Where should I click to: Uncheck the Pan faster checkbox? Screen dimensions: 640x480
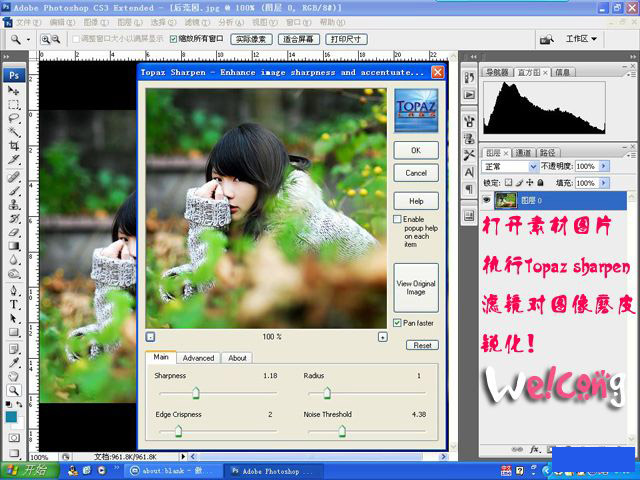click(397, 323)
